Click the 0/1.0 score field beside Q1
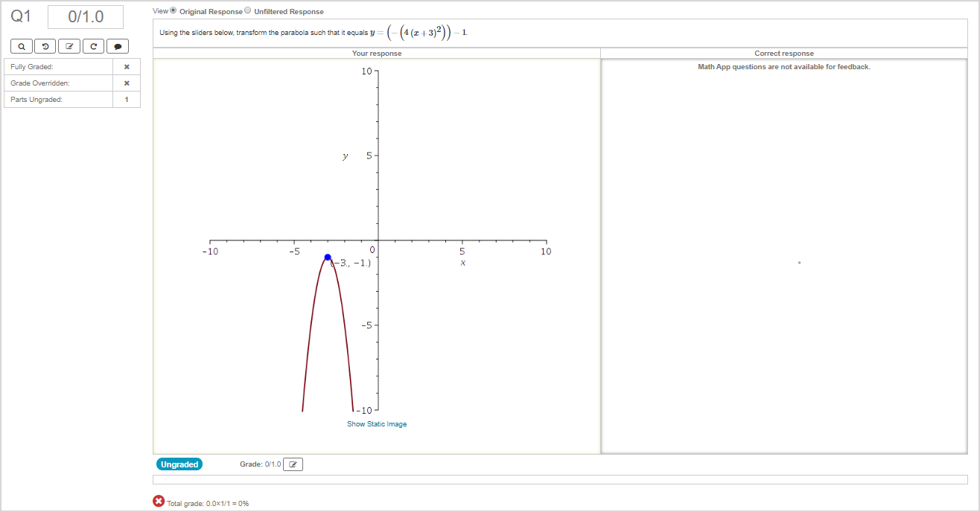980x512 pixels. [x=85, y=16]
